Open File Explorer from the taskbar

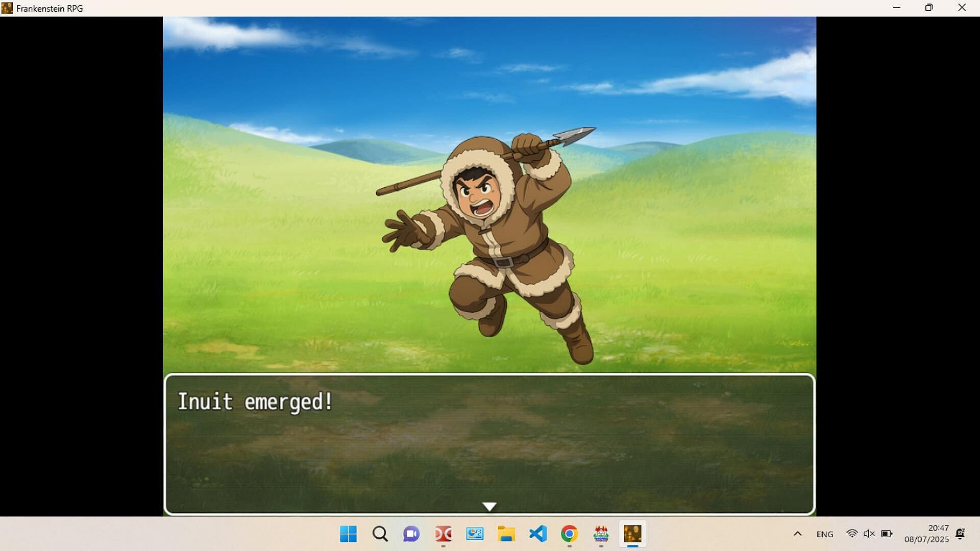[506, 534]
